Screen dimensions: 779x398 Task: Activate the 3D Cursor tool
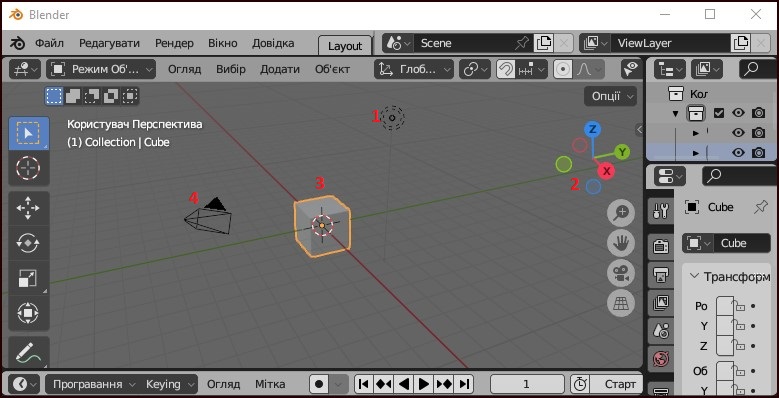point(28,168)
